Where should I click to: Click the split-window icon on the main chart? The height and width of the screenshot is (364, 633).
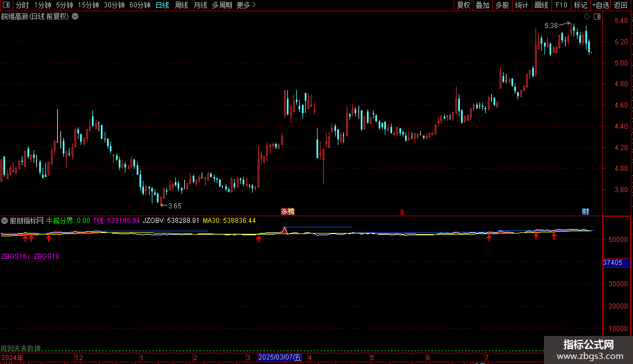pos(597,17)
